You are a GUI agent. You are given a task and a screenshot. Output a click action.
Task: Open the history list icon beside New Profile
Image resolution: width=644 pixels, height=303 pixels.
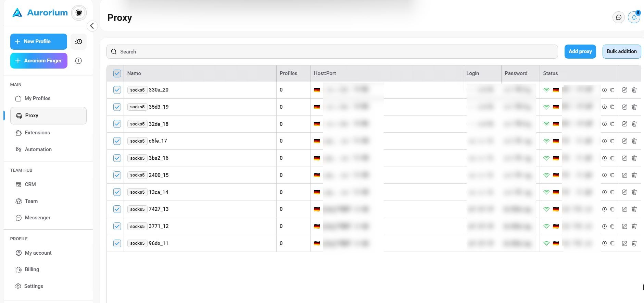click(x=78, y=41)
